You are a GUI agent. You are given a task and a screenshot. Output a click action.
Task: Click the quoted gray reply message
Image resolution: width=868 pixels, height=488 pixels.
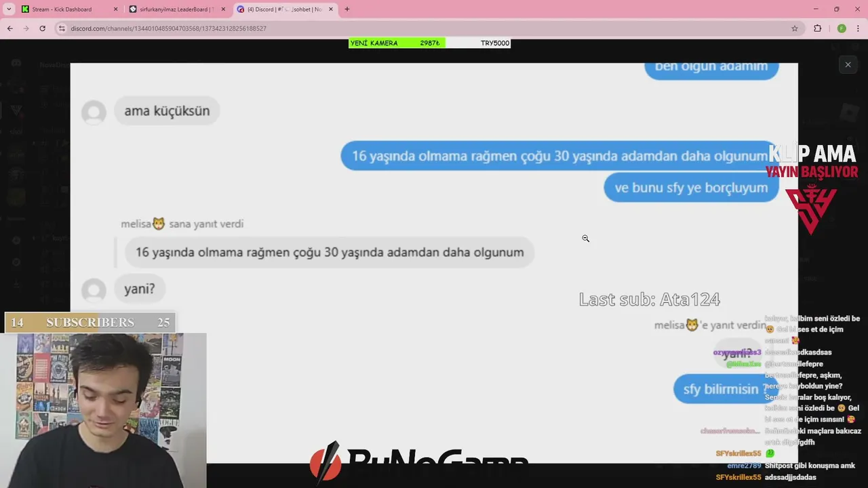tap(330, 252)
